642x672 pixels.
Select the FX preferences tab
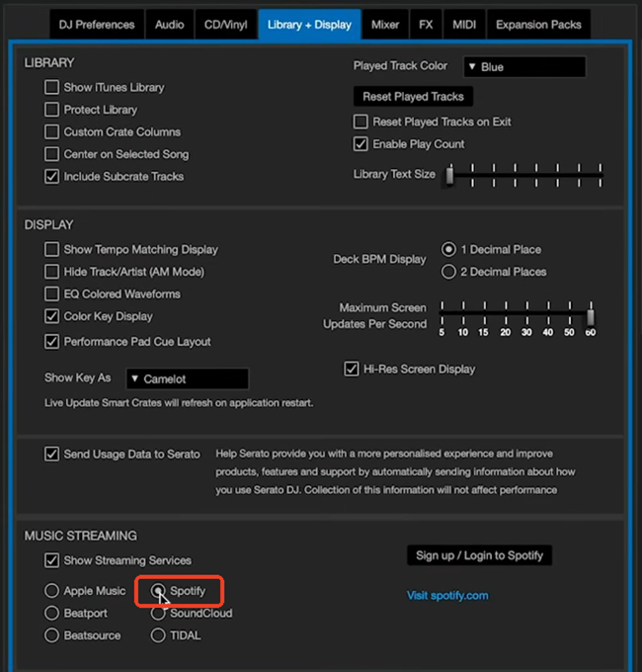[428, 24]
